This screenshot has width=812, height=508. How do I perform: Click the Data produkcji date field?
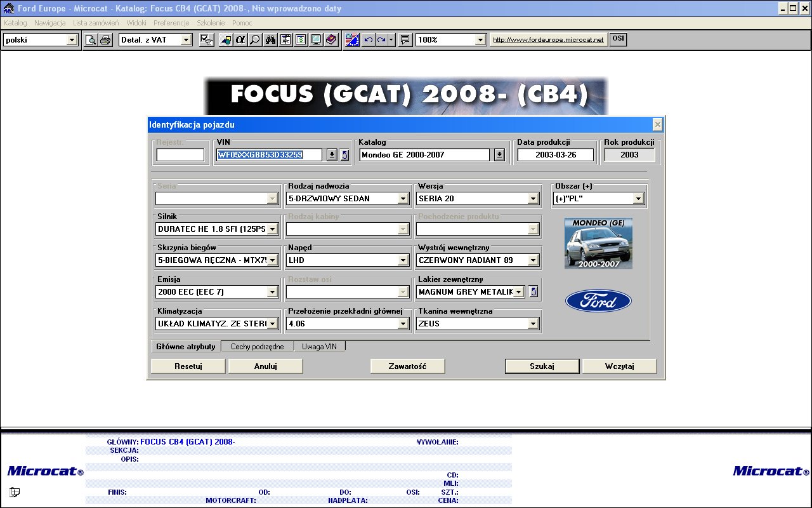tap(556, 155)
